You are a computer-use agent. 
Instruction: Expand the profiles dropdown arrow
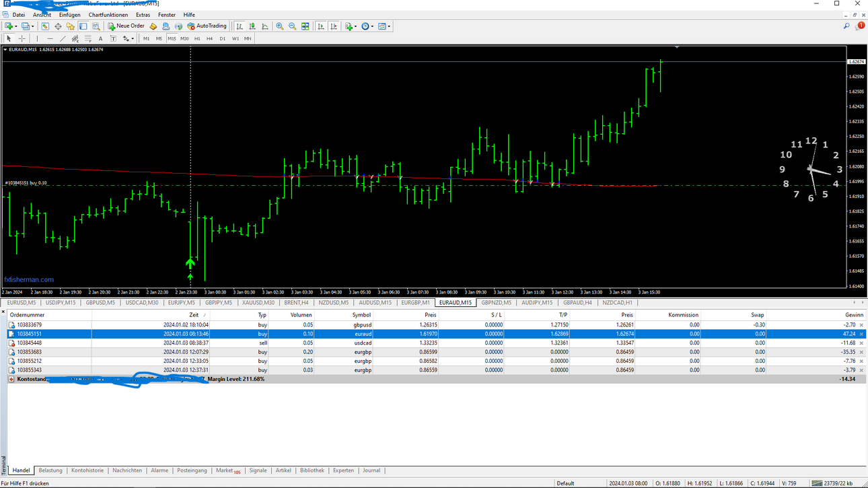click(x=33, y=26)
